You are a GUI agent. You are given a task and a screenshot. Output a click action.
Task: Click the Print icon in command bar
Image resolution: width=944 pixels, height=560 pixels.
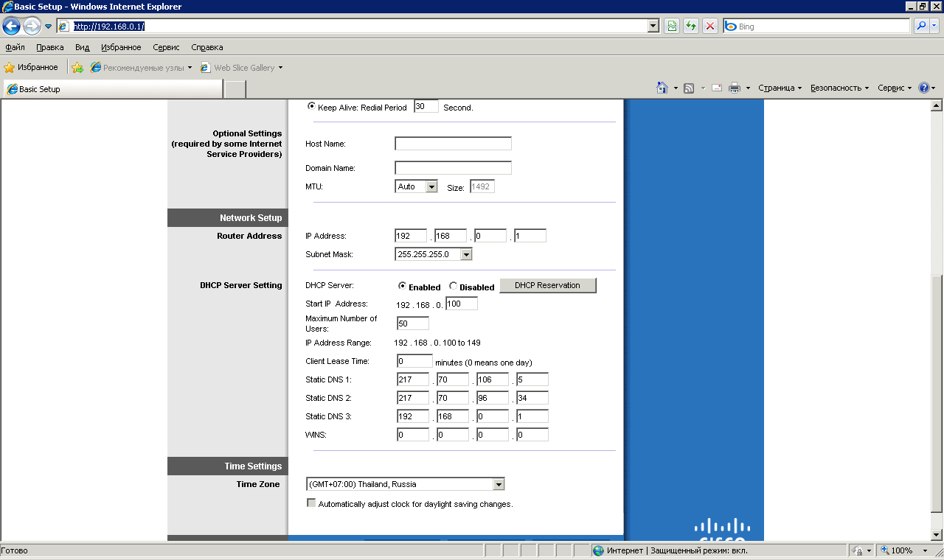pyautogui.click(x=735, y=88)
